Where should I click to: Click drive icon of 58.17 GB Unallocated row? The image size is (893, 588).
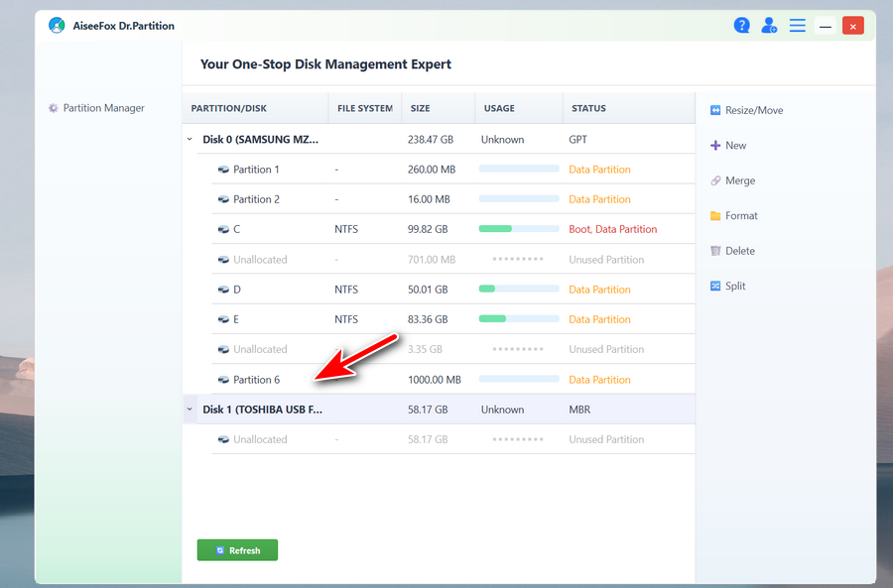pos(223,439)
